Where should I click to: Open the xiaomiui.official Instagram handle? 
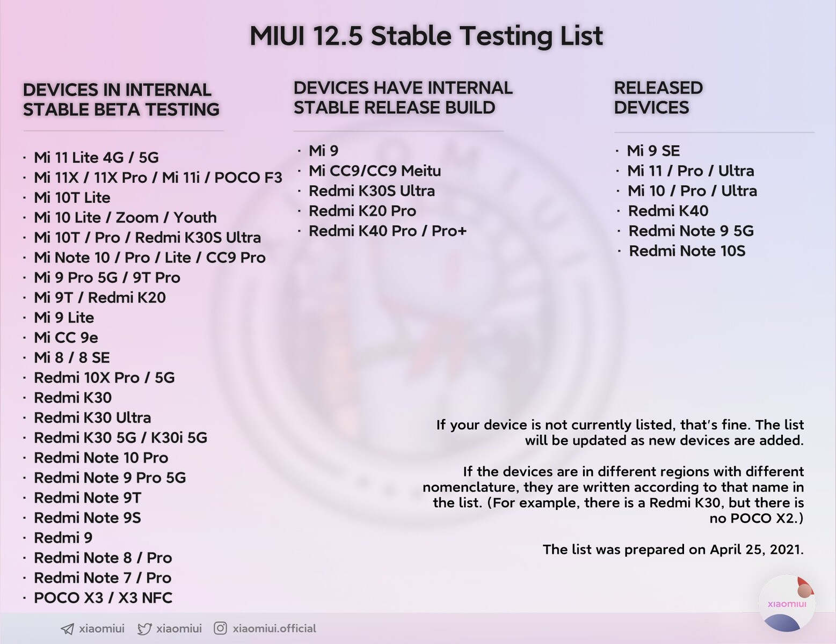[x=274, y=628]
